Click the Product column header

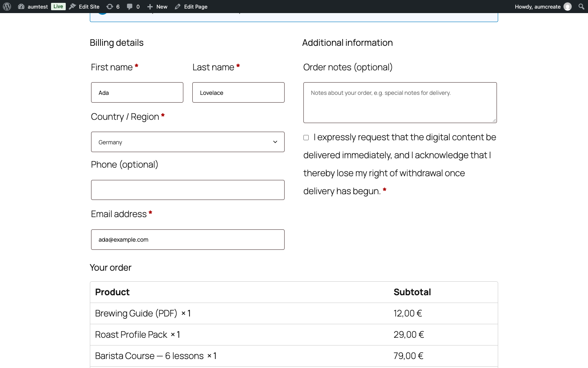pyautogui.click(x=112, y=292)
